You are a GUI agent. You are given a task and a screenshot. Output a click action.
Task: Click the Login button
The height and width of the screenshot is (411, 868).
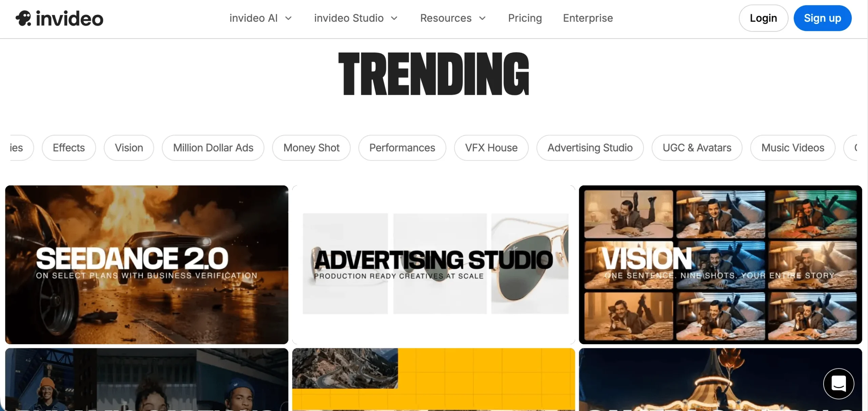[x=763, y=18]
